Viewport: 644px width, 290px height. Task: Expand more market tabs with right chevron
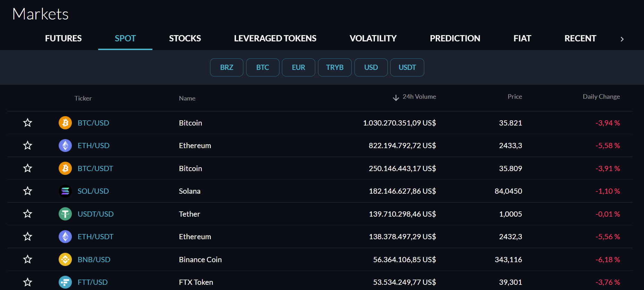[x=622, y=39]
